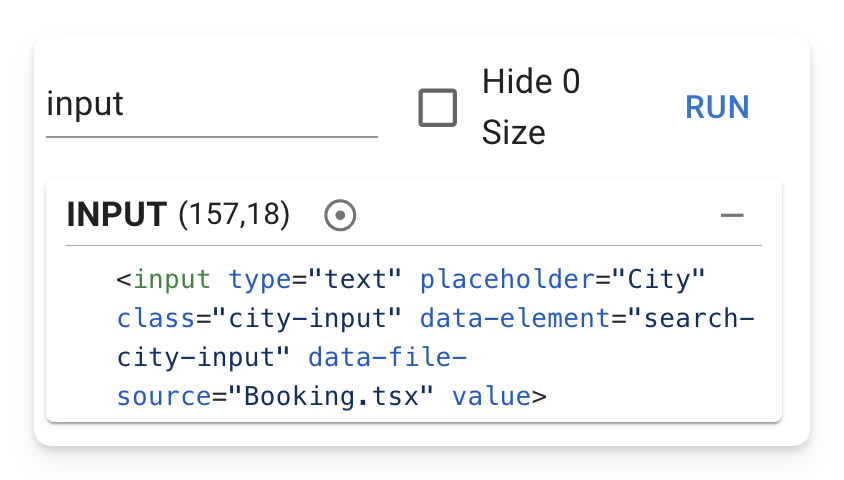Click the divider line under INPUT header
844x480 pixels.
pyautogui.click(x=414, y=245)
